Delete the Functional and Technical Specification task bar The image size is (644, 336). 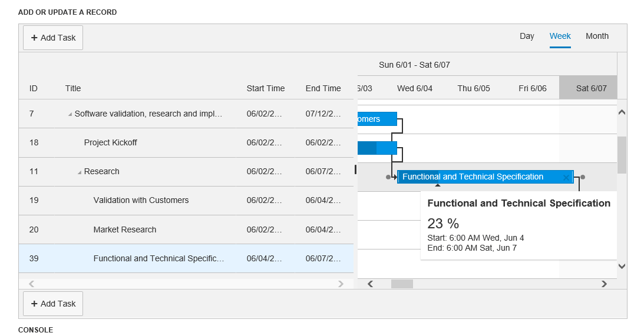[566, 177]
